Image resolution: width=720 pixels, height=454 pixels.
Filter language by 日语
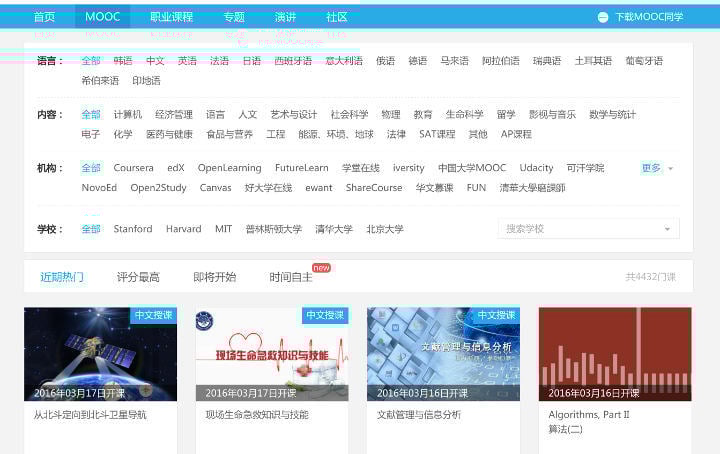pos(252,61)
